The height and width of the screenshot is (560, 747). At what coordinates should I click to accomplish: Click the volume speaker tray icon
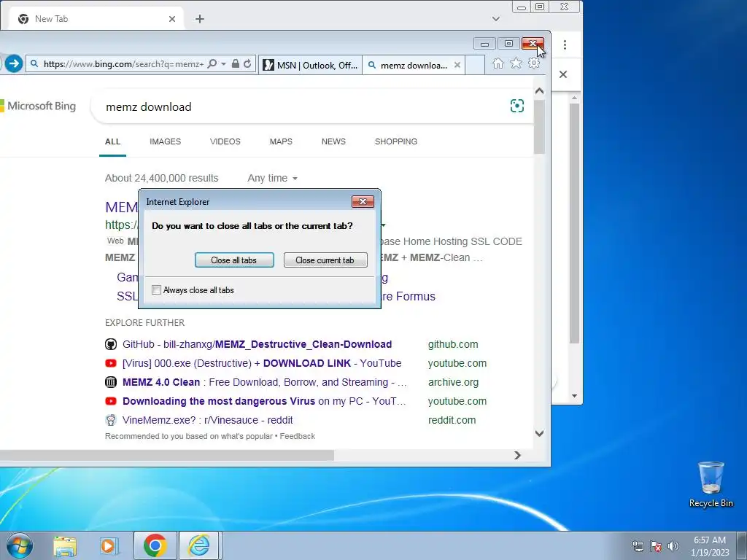point(673,546)
